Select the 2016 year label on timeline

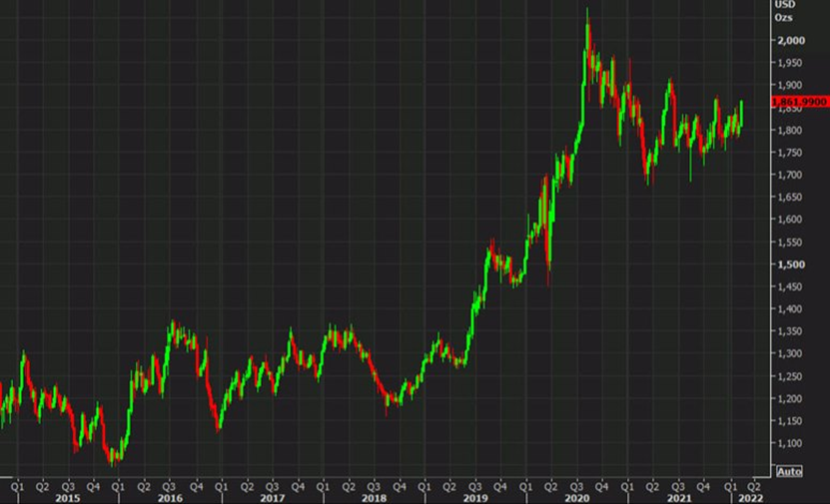(170, 496)
